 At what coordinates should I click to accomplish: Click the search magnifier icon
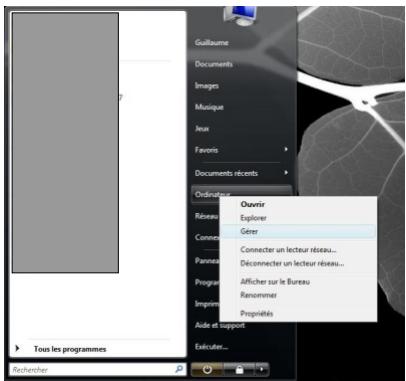(179, 369)
